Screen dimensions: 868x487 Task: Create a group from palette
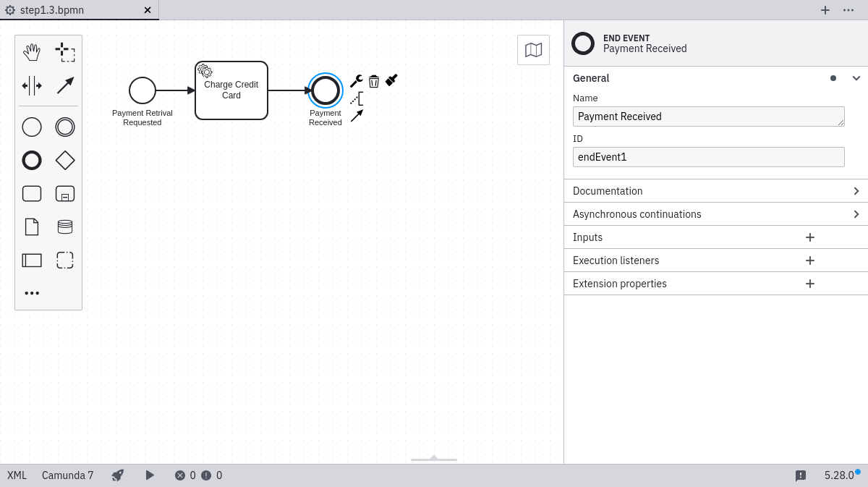click(x=65, y=261)
